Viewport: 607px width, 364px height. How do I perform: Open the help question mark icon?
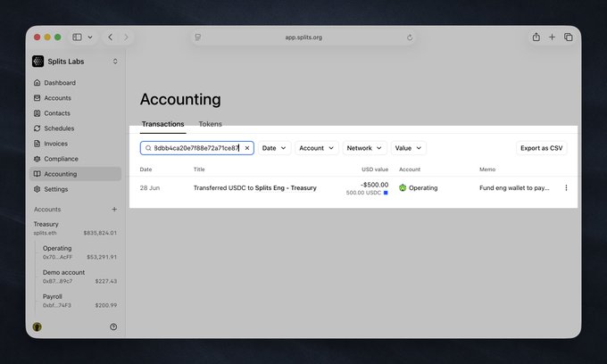113,327
